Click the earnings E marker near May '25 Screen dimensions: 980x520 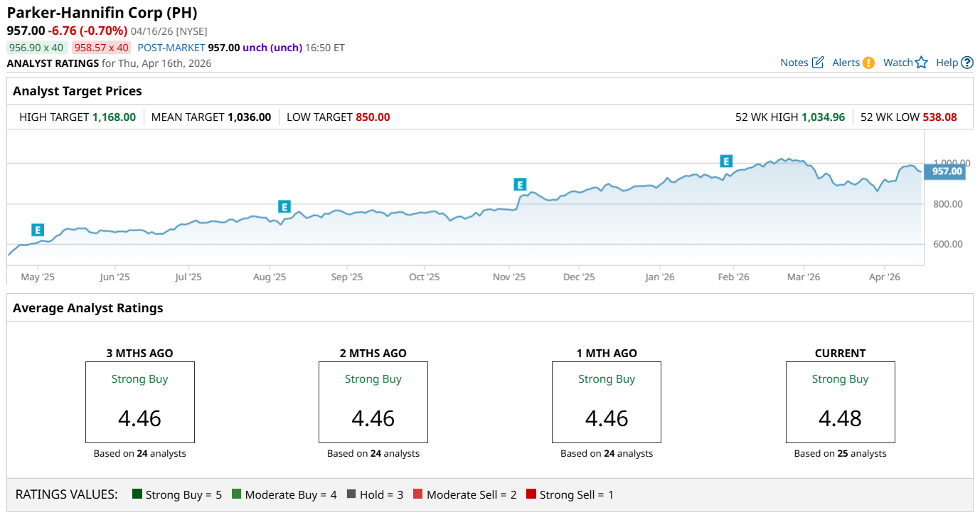tap(38, 230)
